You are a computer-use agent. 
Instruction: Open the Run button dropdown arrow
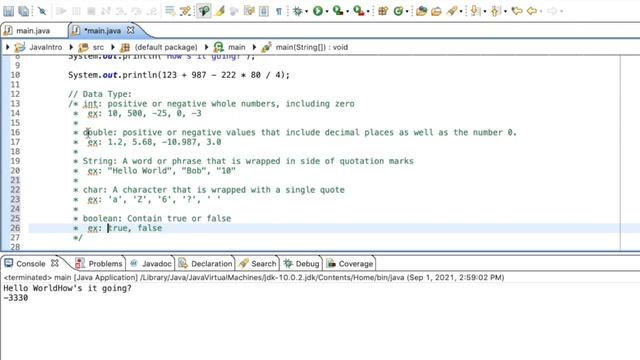tap(327, 11)
